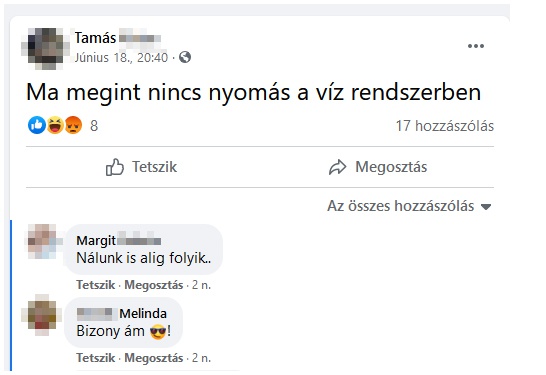546x375 pixels.
Task: Open Tamás's blurred profile picture
Action: (43, 48)
